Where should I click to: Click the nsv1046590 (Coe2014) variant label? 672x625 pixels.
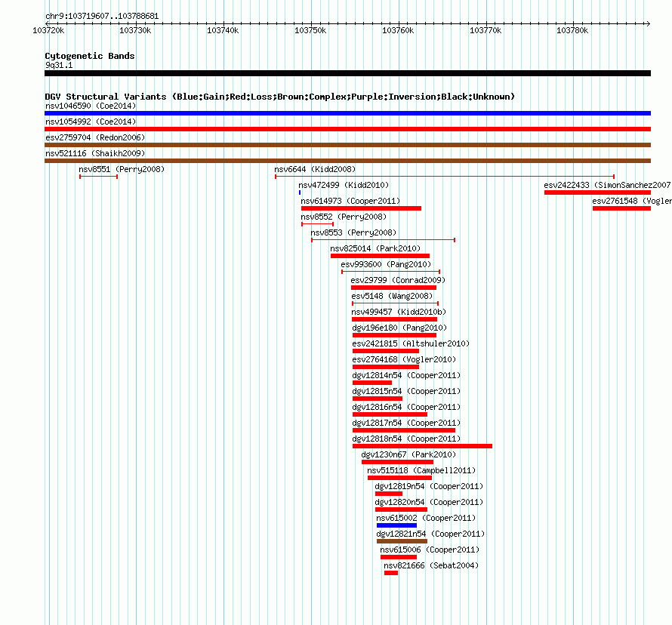click(91, 106)
